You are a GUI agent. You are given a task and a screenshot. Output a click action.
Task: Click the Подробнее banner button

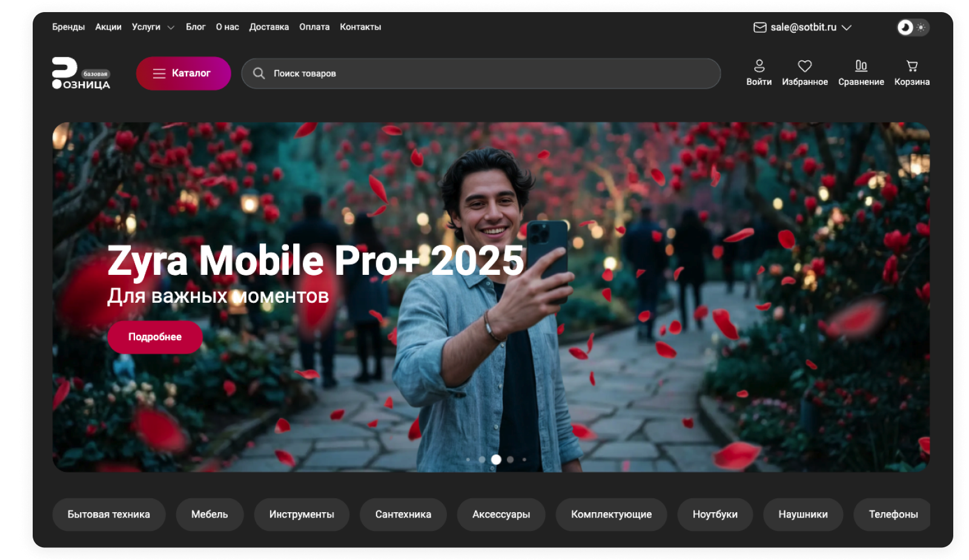coord(155,337)
